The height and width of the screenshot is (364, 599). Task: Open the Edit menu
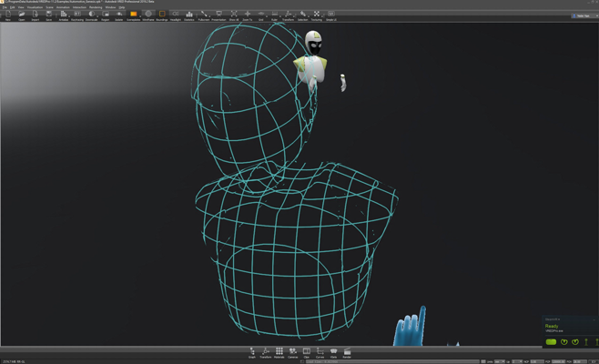(x=12, y=7)
